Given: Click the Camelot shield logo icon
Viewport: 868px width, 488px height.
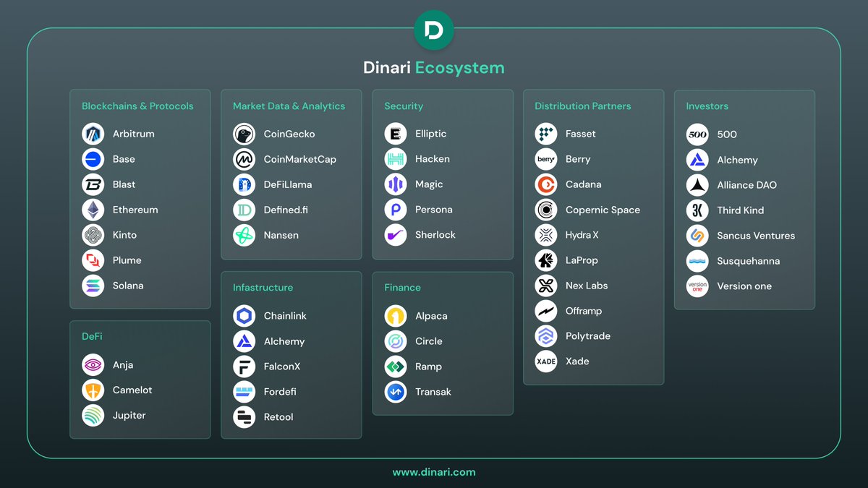Looking at the screenshot, I should click(93, 390).
